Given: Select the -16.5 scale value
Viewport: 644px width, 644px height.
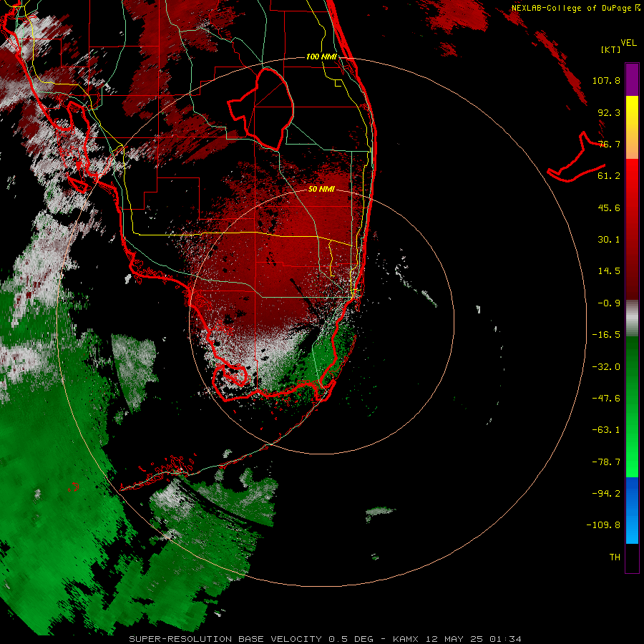Looking at the screenshot, I should (606, 335).
